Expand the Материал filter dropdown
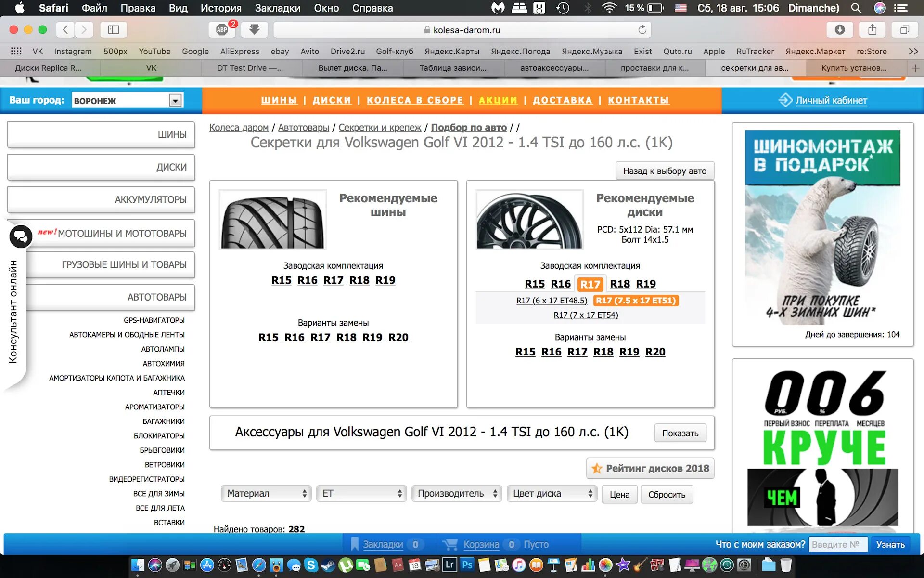This screenshot has height=578, width=924. [x=266, y=493]
